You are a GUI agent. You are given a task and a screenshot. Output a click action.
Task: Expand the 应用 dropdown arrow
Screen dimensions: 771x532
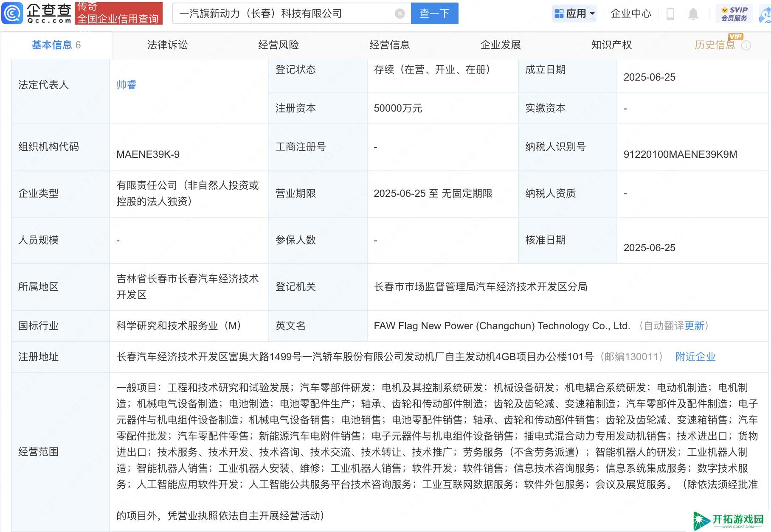[x=592, y=14]
